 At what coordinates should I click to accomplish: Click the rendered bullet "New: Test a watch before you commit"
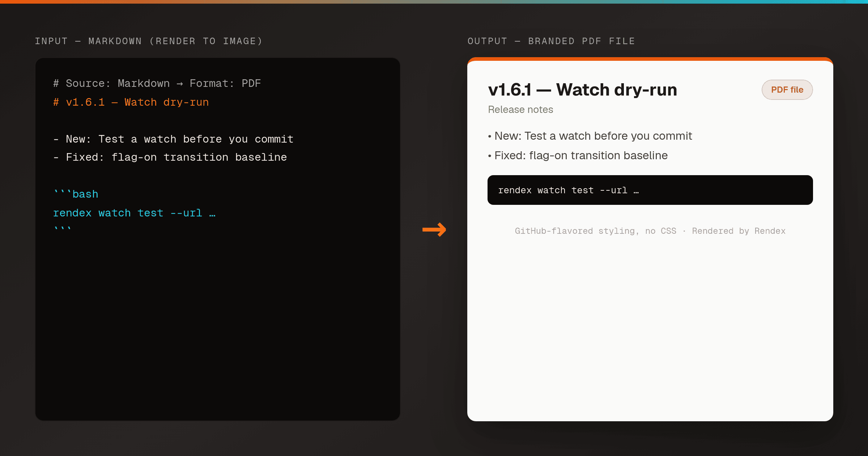tap(590, 136)
